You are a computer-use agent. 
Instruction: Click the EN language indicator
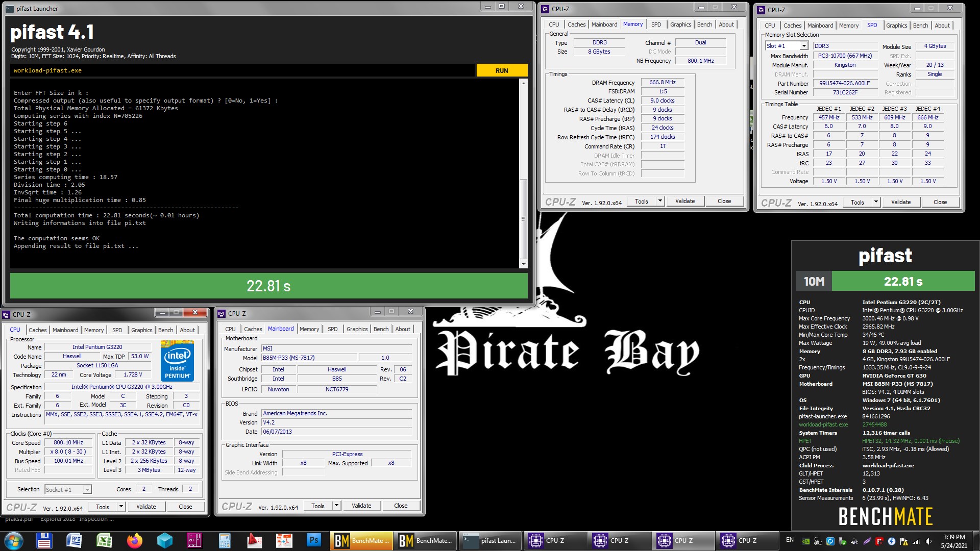coord(790,540)
